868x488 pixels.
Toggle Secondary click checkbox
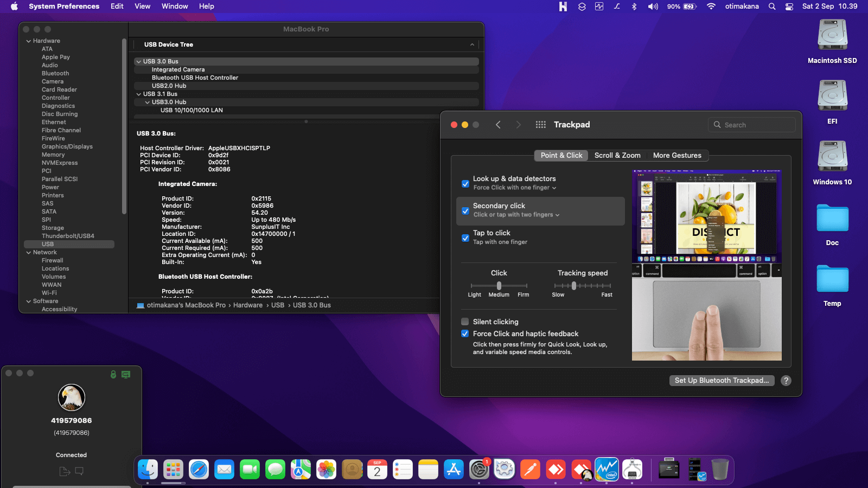point(465,211)
